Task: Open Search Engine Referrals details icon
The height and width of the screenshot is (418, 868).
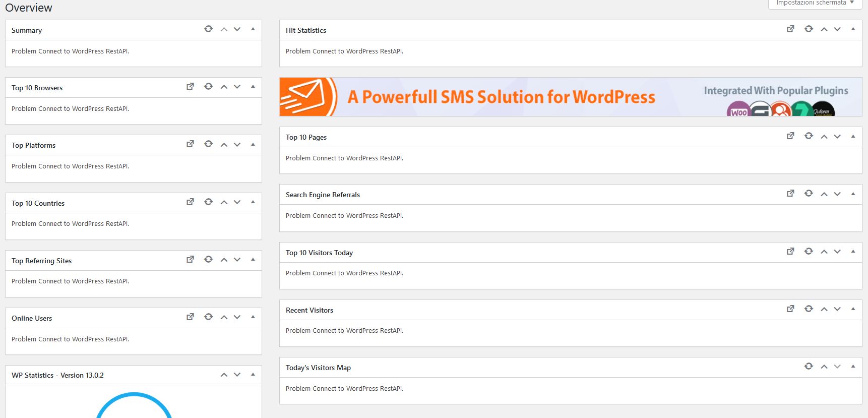Action: pos(790,194)
